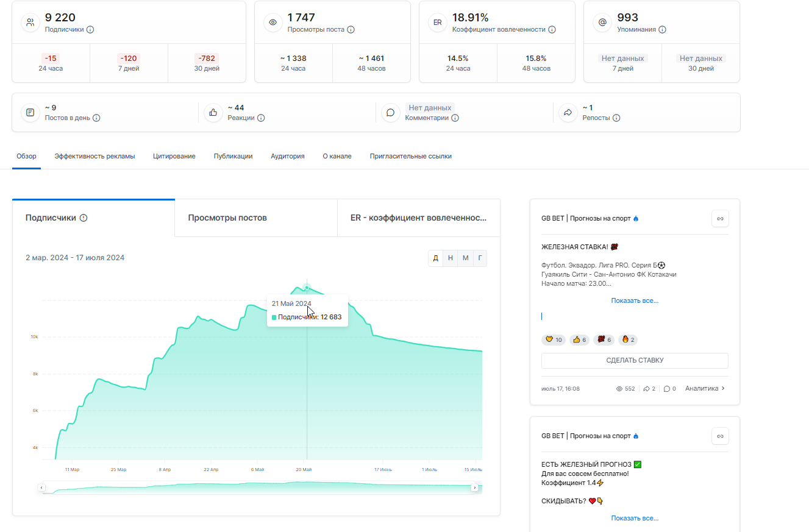The image size is (809, 532).
Task: Click info icon in Подписчики chart tab
Action: coord(84,218)
